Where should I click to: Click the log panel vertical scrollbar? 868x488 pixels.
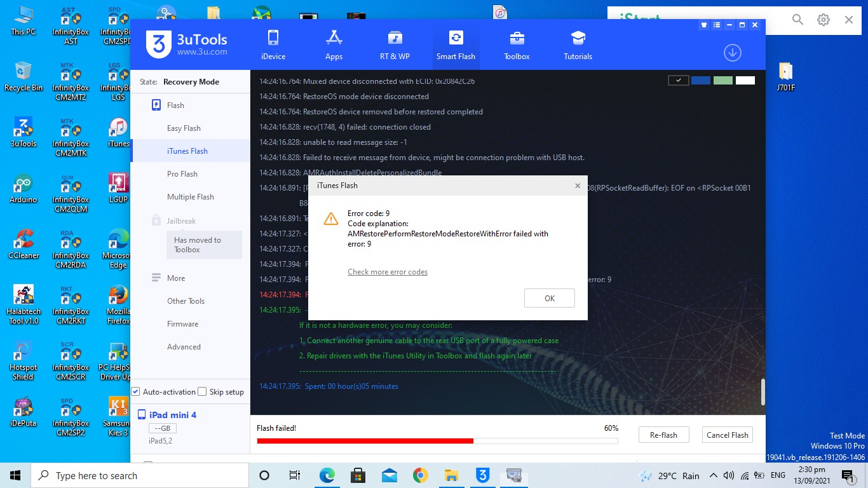[763, 391]
